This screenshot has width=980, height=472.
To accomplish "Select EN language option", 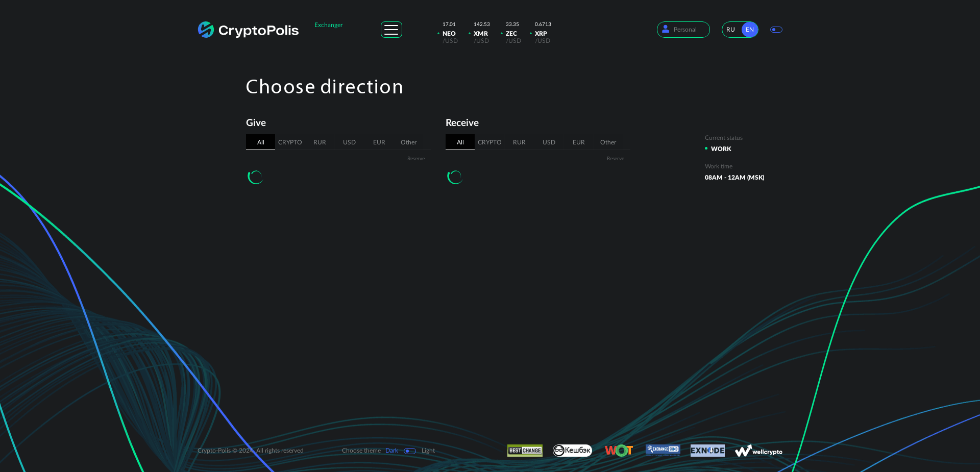I will pyautogui.click(x=750, y=30).
